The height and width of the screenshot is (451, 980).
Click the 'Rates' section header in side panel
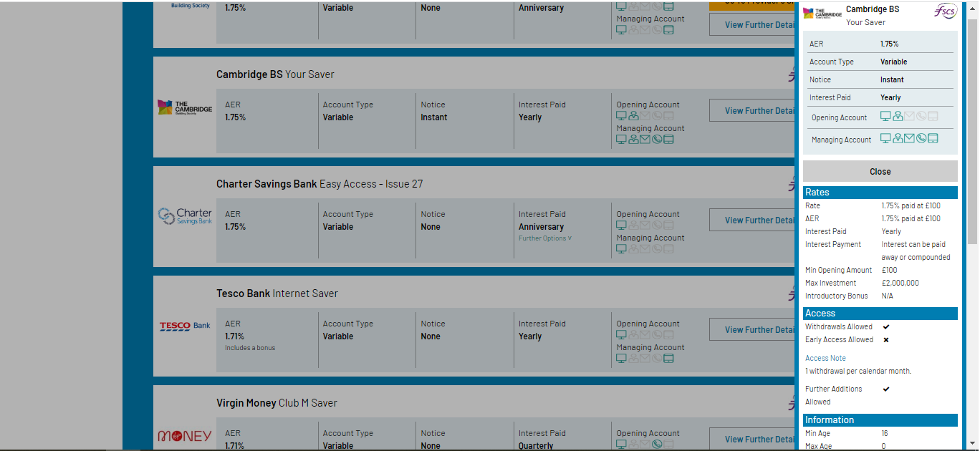(880, 193)
